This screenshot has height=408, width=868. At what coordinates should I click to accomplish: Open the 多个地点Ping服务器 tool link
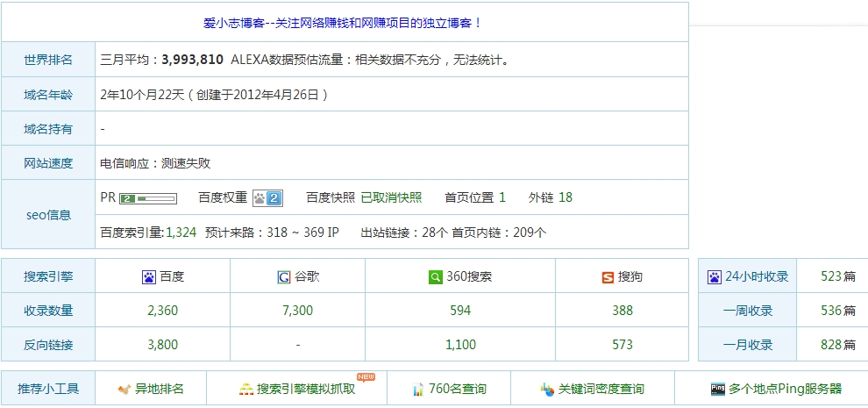pos(785,390)
